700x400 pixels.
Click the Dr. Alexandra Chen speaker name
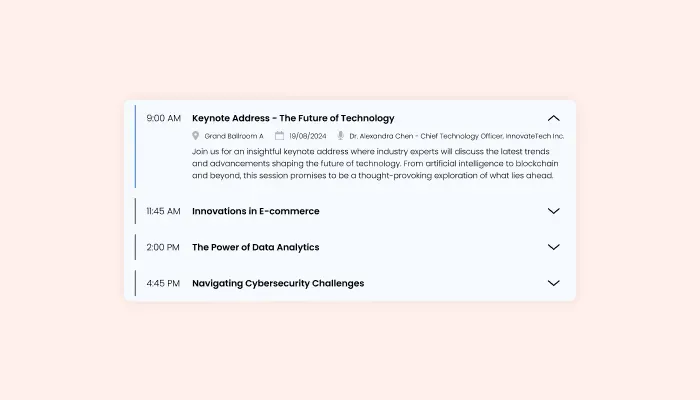click(381, 136)
